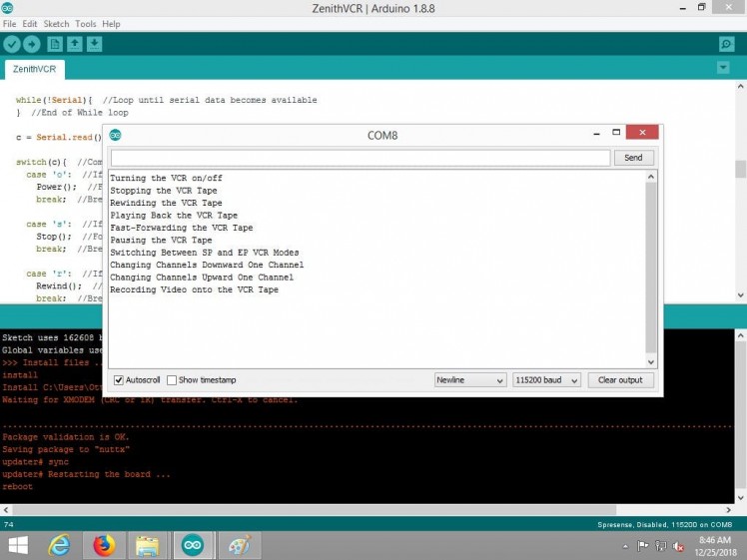This screenshot has width=747, height=560.
Task: Open the Paint app taskbar icon
Action: [x=239, y=545]
